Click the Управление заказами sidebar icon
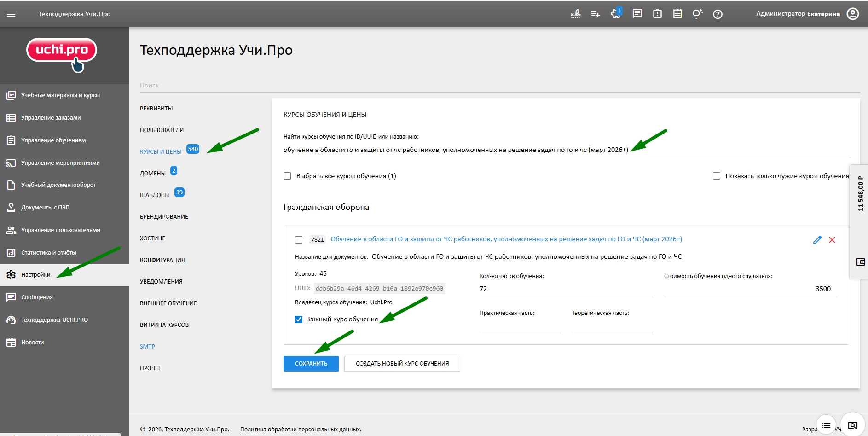Viewport: 868px width, 436px height. pyautogui.click(x=11, y=118)
